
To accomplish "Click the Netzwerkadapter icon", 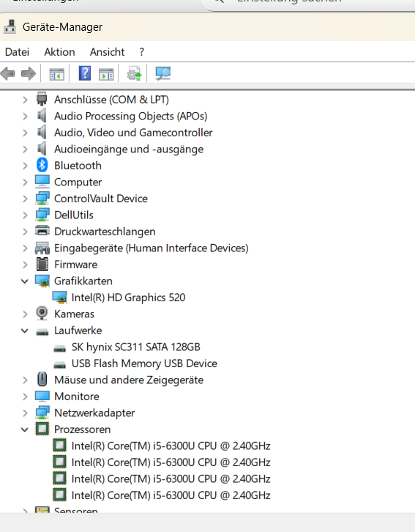I will click(42, 413).
